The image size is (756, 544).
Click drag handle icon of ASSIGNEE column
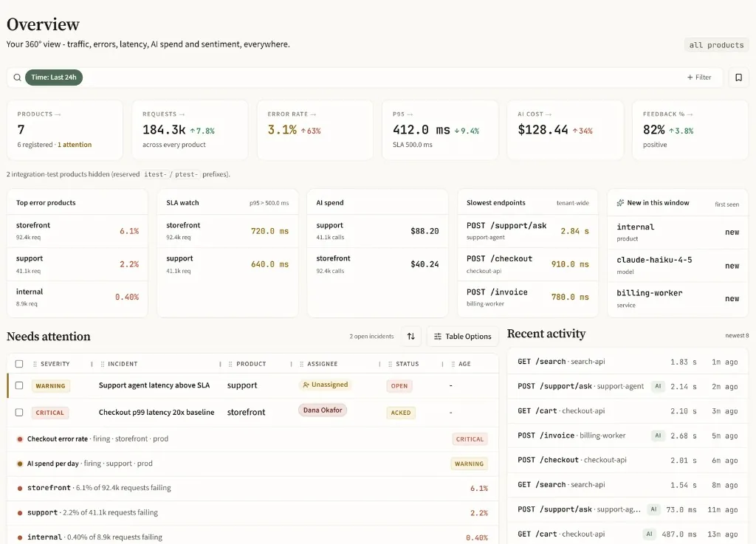click(x=301, y=365)
